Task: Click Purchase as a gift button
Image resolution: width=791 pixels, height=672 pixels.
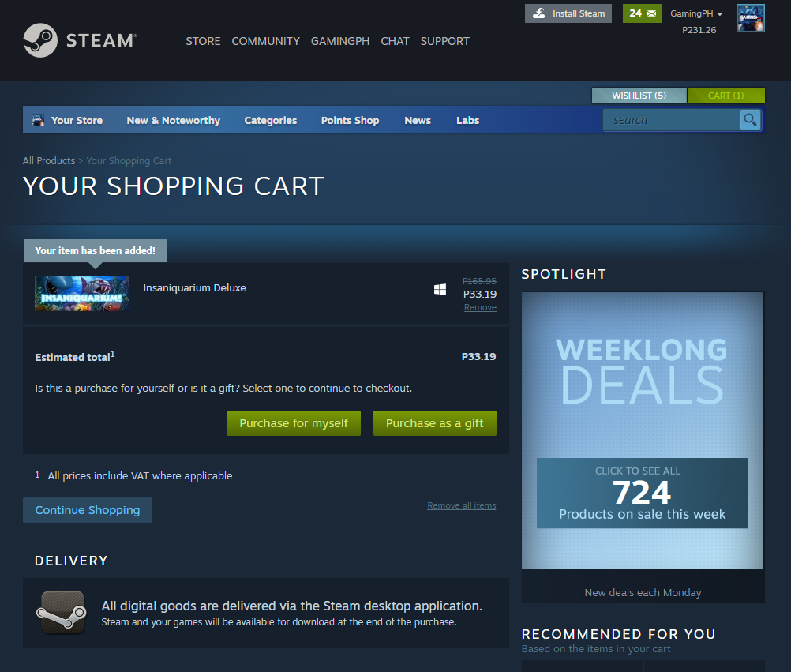Action: (x=434, y=423)
